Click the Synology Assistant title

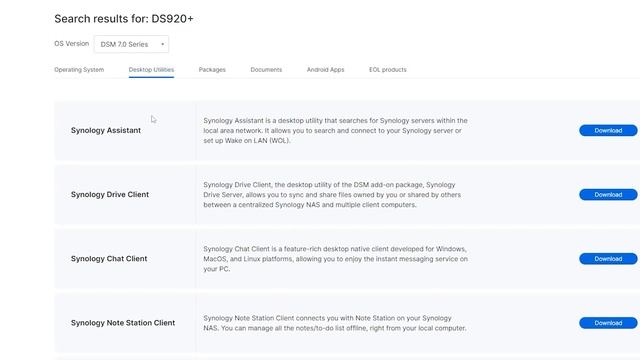tap(106, 130)
